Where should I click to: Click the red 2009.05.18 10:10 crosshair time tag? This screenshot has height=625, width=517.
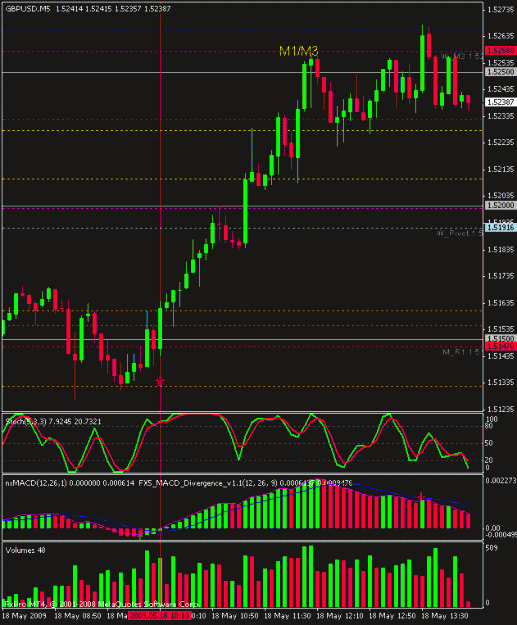159,616
